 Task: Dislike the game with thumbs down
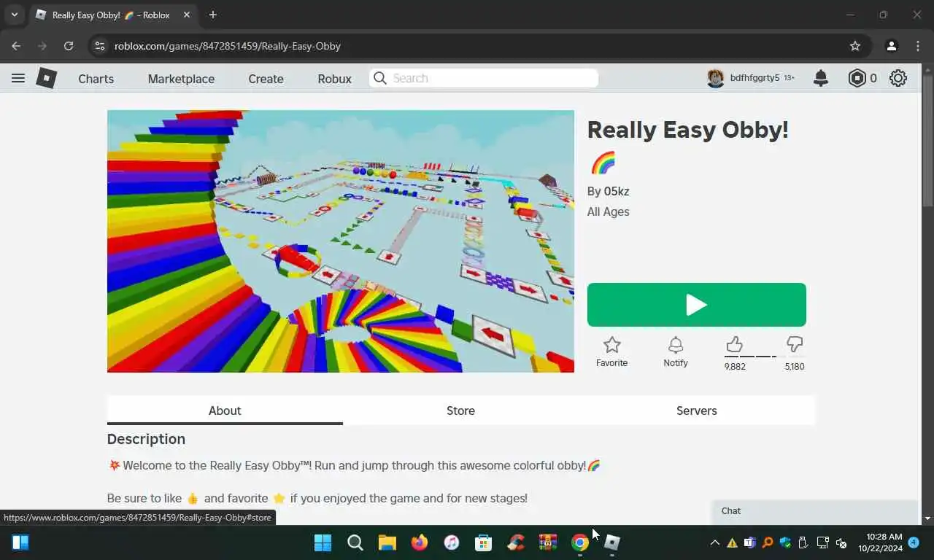click(795, 344)
